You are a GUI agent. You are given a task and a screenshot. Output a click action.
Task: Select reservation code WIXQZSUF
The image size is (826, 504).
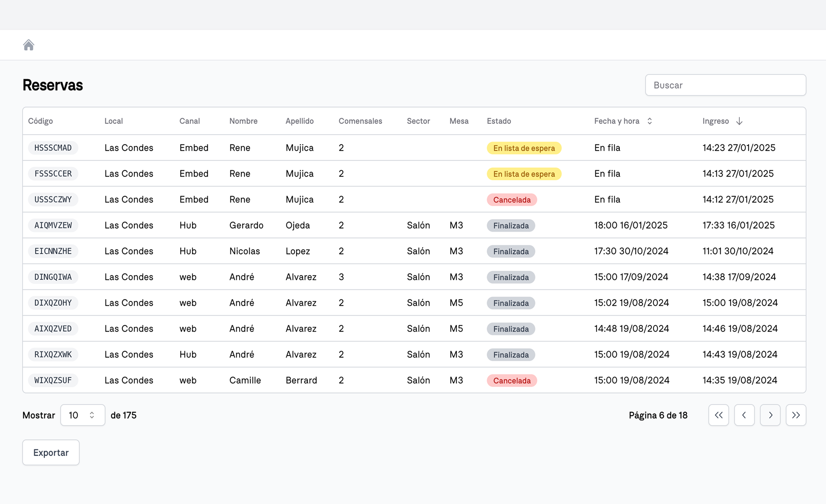[x=53, y=380]
